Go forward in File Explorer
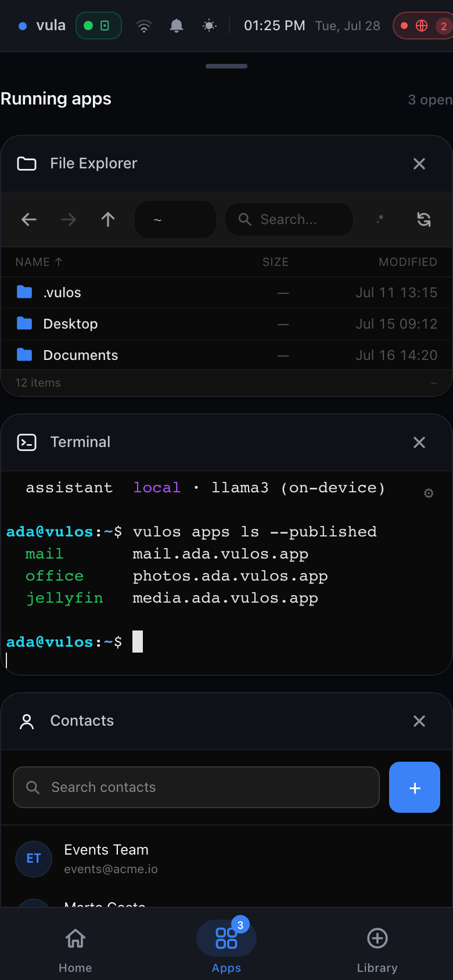Screen dimensions: 453x980 click(x=69, y=219)
